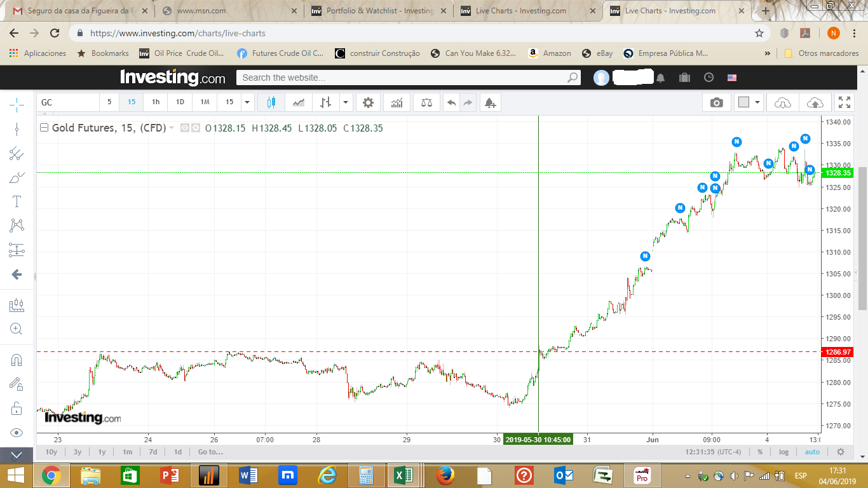The image size is (868, 488).
Task: Open the chart timezone menu (UTC-4)
Action: pyautogui.click(x=714, y=452)
